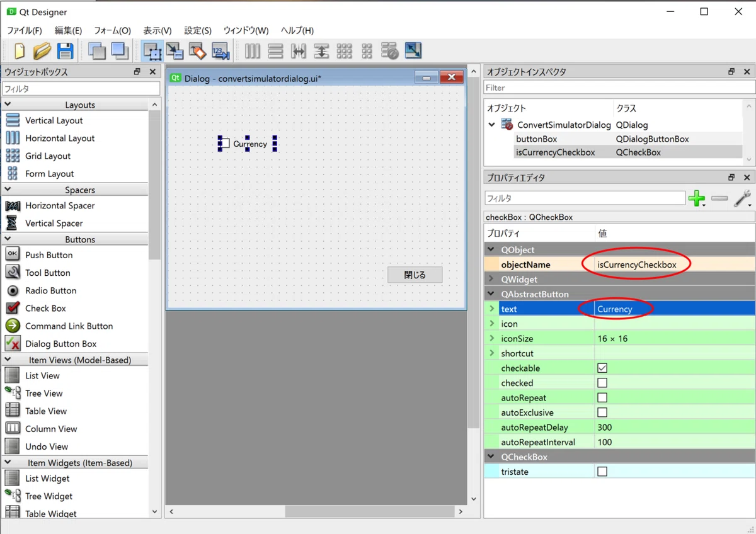Viewport: 756px width, 534px height.
Task: Apply horizontal splitter layout icon
Action: (x=299, y=51)
